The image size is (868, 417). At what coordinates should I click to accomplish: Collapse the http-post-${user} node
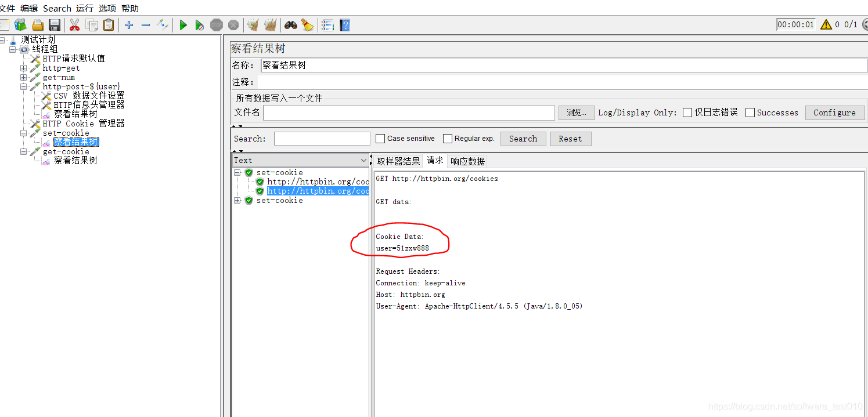point(24,86)
